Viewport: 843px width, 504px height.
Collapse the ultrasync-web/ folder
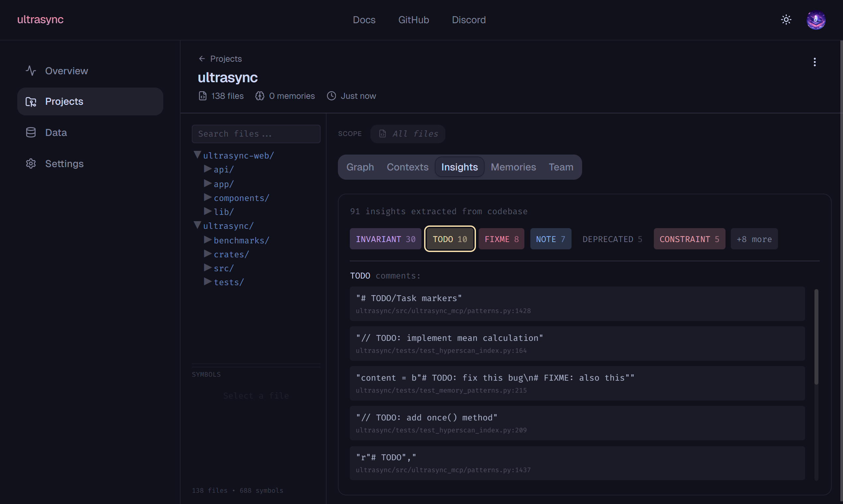pos(197,155)
